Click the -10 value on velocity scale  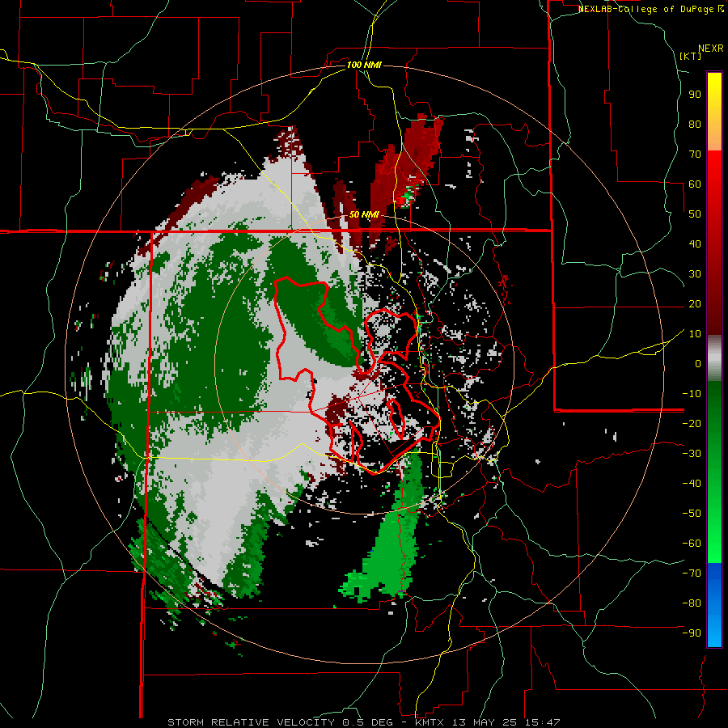coord(692,394)
